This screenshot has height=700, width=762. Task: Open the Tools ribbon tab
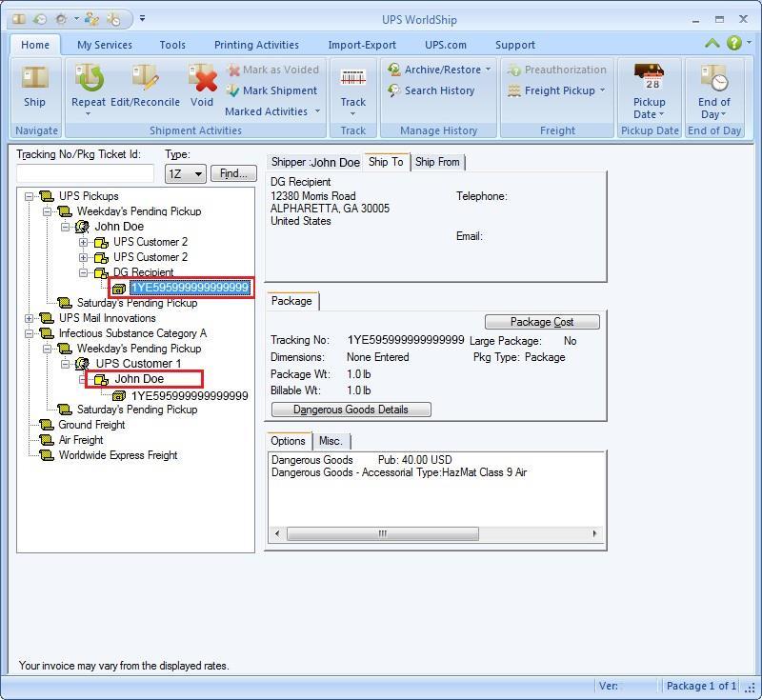click(x=172, y=45)
